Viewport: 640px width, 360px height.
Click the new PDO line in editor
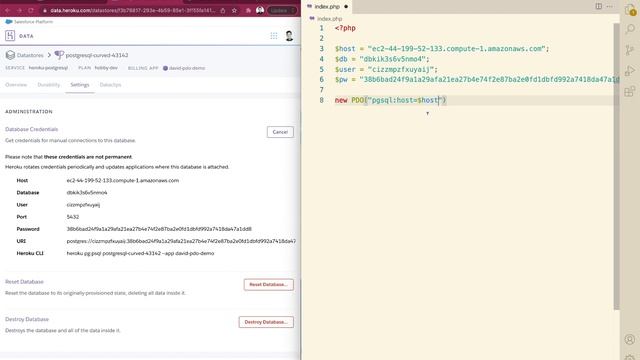[x=391, y=100]
